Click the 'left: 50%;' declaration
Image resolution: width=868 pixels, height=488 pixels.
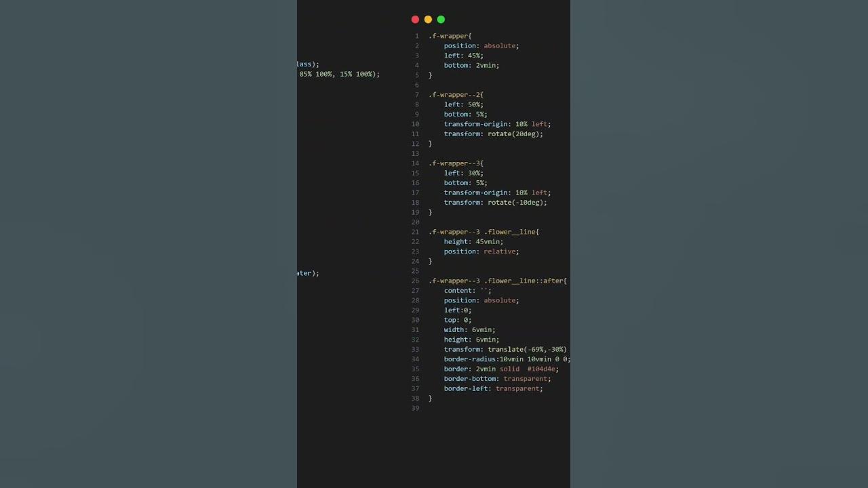pyautogui.click(x=464, y=104)
